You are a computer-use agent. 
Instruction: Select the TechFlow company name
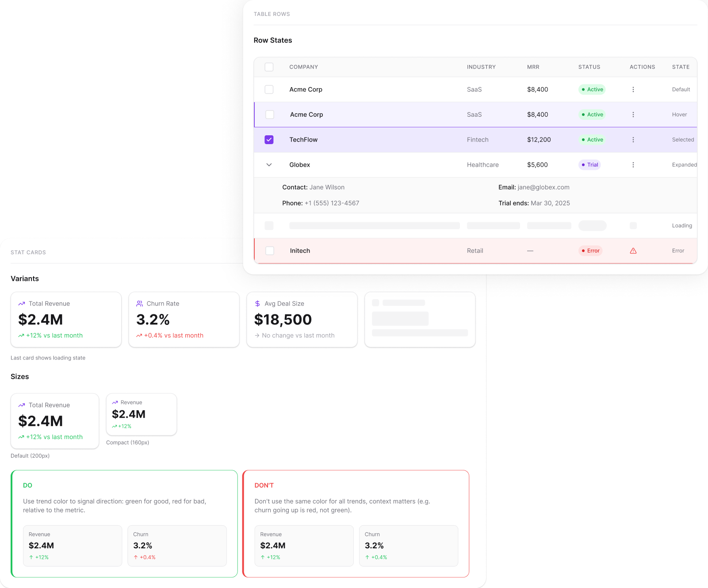pyautogui.click(x=303, y=140)
